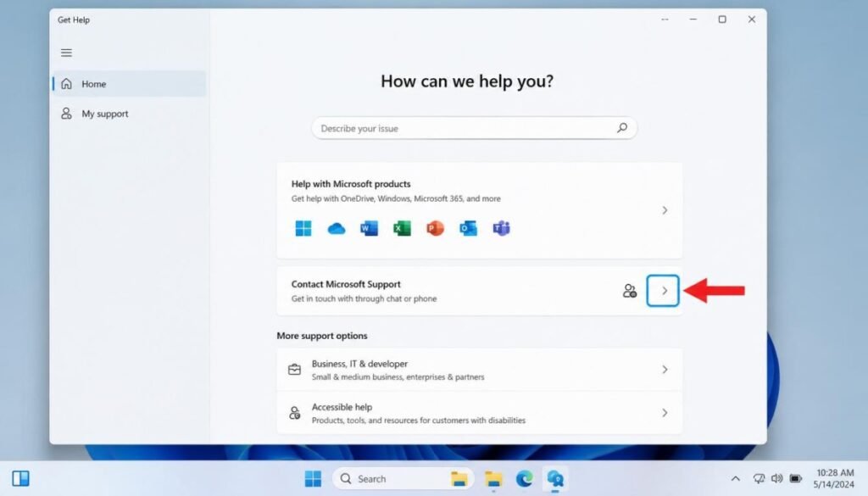Click the battery tray icon
868x496 pixels.
pyautogui.click(x=796, y=478)
